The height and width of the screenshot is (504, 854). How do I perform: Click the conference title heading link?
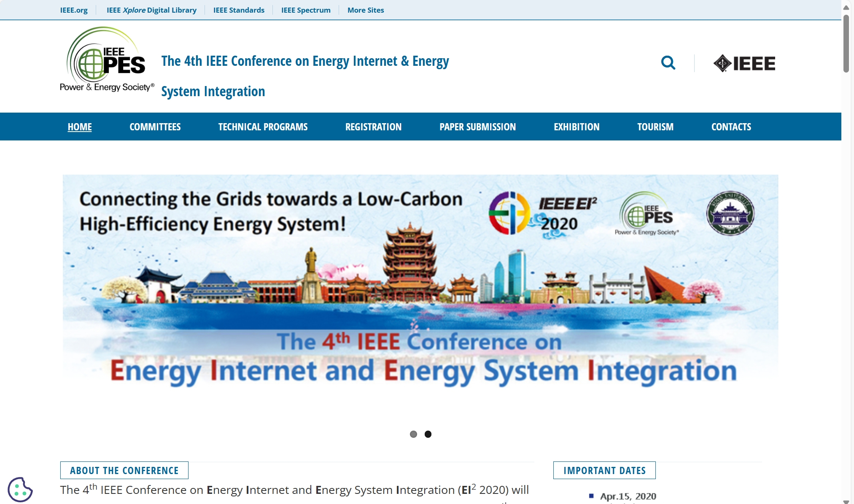(305, 76)
